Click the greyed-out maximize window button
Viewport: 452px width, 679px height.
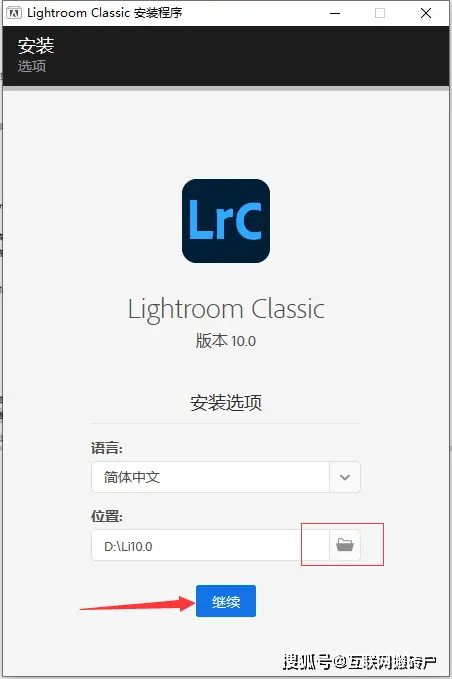(380, 13)
